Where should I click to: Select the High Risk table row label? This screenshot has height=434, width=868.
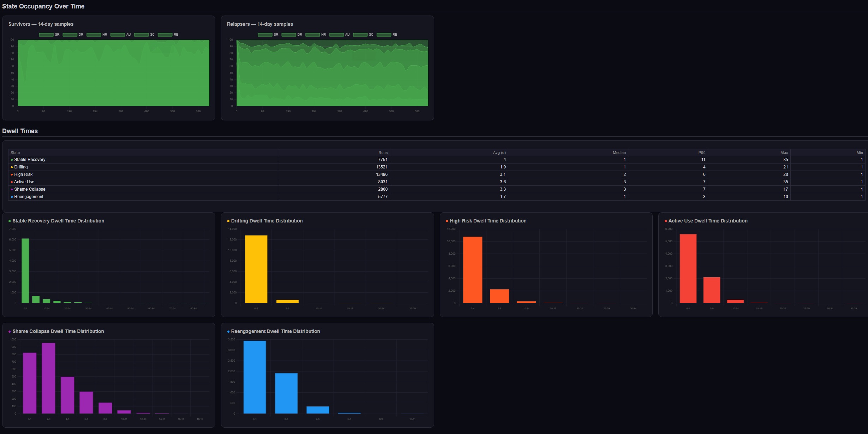click(x=23, y=174)
